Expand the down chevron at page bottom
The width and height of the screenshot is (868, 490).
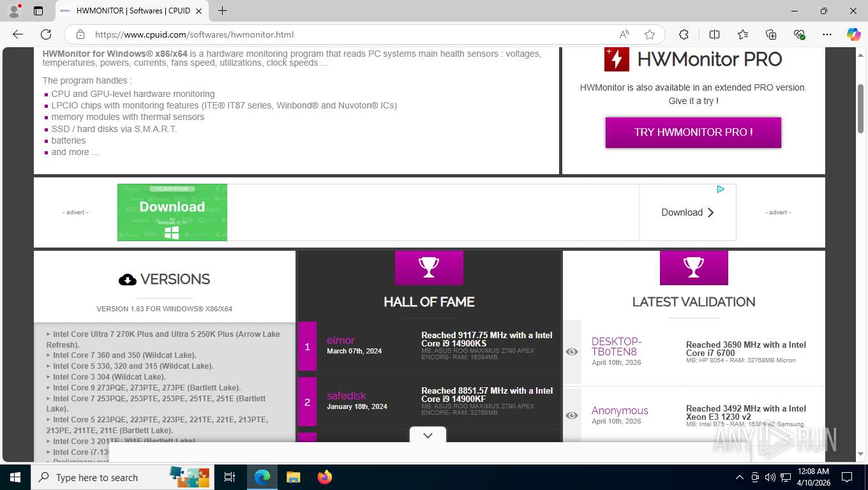428,435
